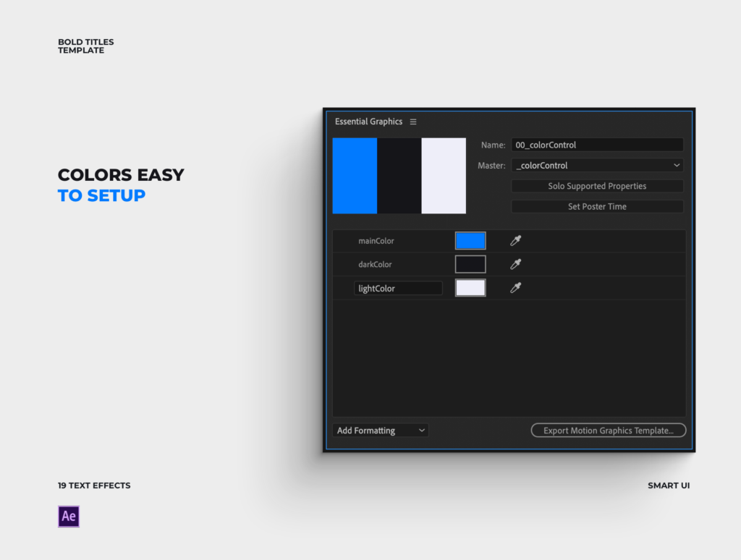Use the eyedropper beside lightColor
Image resolution: width=741 pixels, height=560 pixels.
(515, 288)
